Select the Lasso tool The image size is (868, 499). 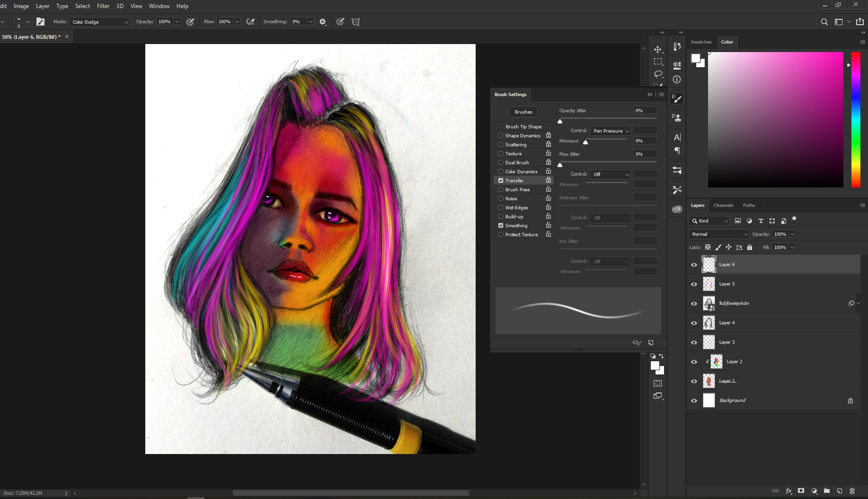pyautogui.click(x=658, y=74)
